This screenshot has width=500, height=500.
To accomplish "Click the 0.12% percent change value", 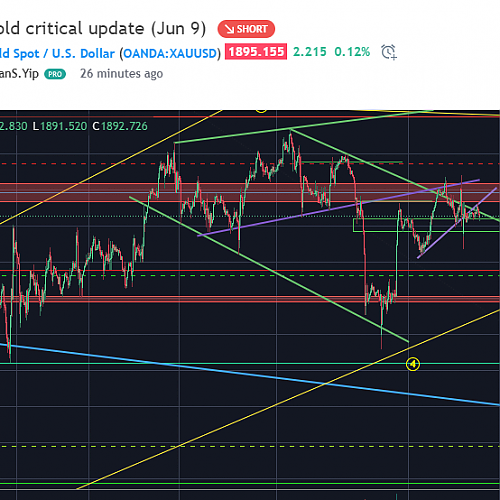I will point(352,52).
